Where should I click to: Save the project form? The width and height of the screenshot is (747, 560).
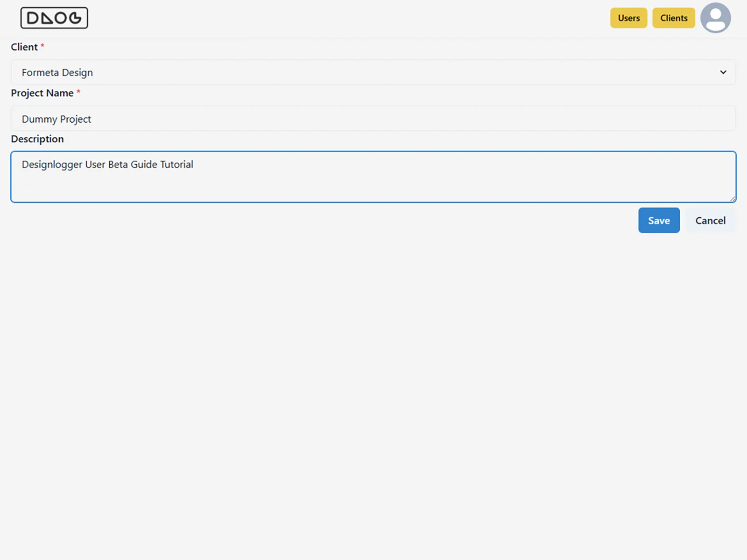point(659,221)
